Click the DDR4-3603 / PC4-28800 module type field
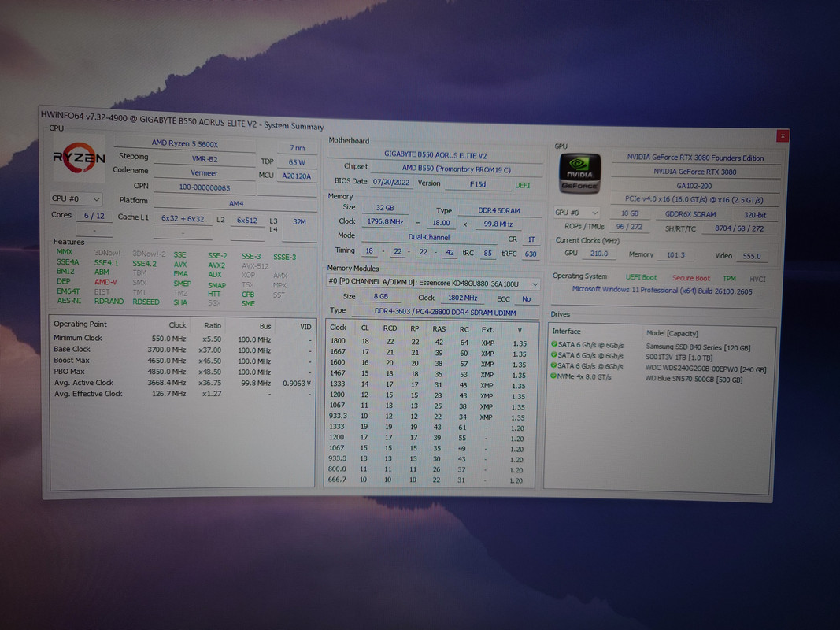 tap(445, 313)
